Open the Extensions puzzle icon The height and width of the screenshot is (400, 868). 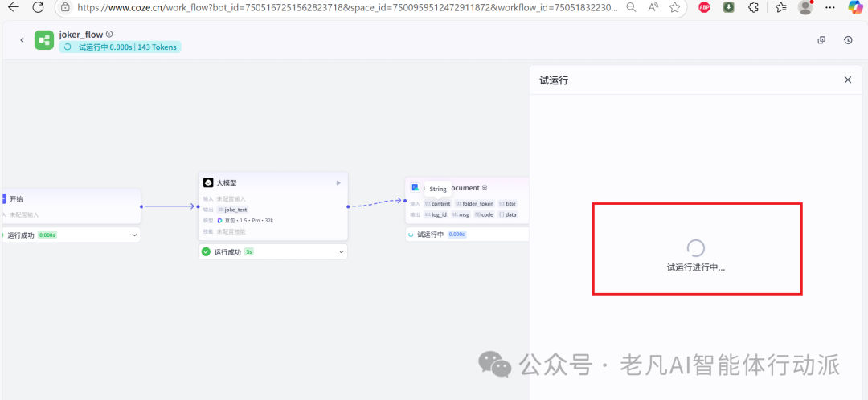tap(753, 7)
